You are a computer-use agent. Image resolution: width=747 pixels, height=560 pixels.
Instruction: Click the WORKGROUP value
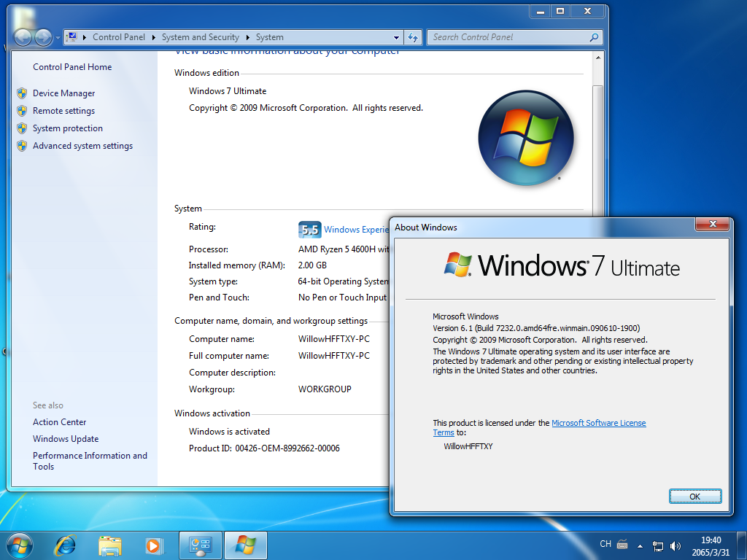pos(325,389)
